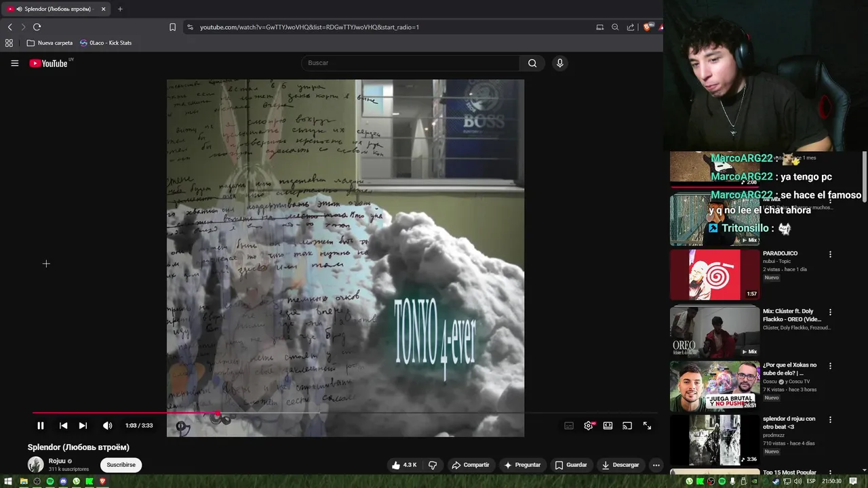The width and height of the screenshot is (868, 488).
Task: Bookmark this page icon
Action: tap(172, 27)
